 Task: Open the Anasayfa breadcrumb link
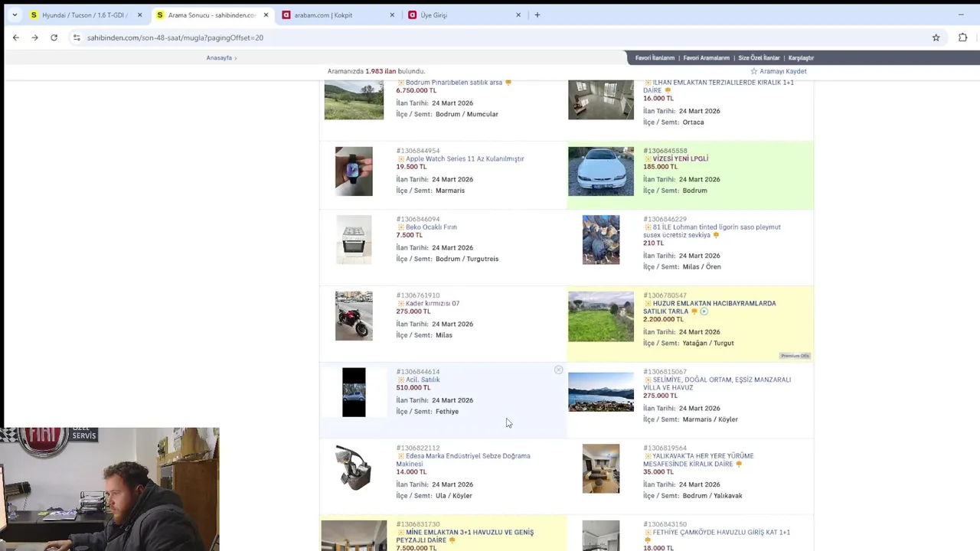219,58
